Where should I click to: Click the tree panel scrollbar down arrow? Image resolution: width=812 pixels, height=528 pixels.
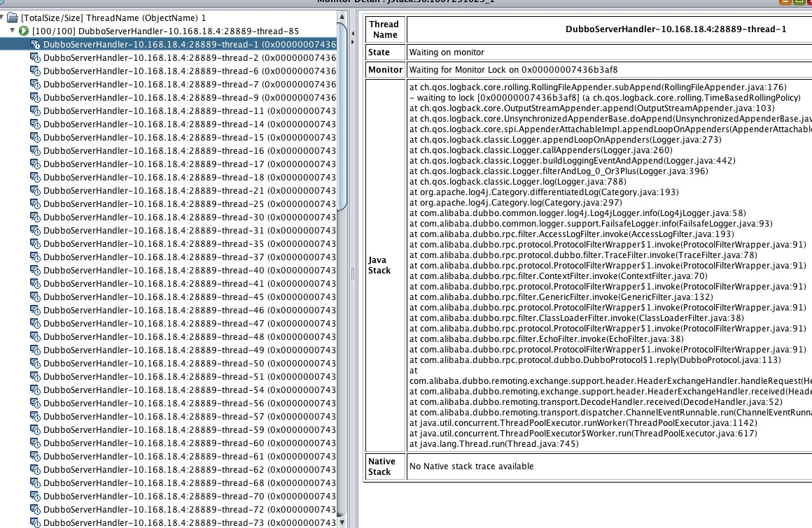[x=342, y=523]
